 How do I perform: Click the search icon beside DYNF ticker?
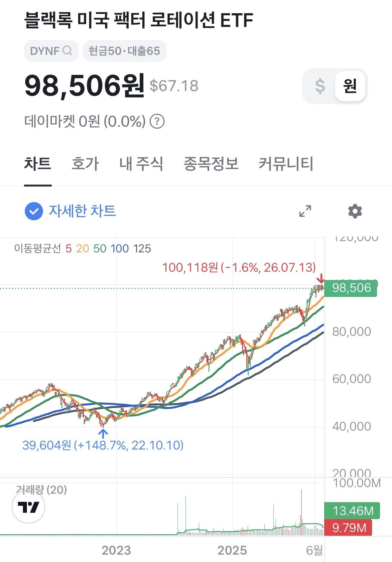(x=67, y=51)
